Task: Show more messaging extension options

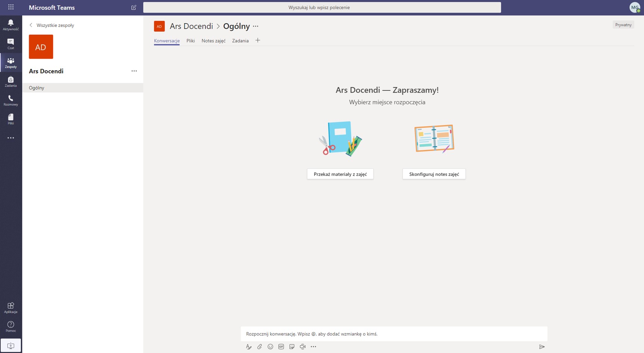Action: pos(314,347)
